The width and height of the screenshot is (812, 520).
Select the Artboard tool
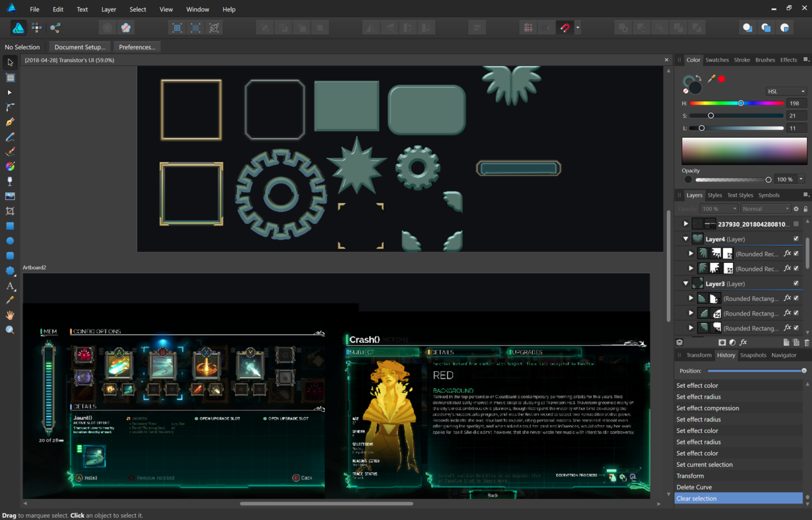10,77
